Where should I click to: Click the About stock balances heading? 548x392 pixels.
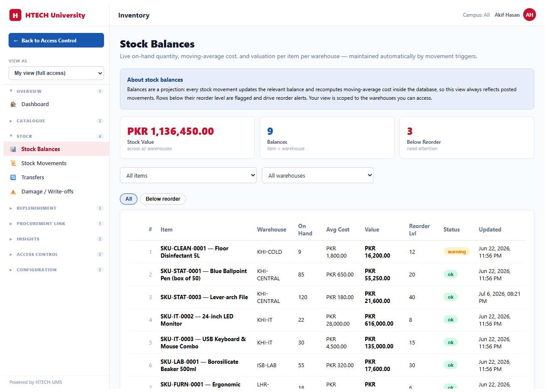155,80
